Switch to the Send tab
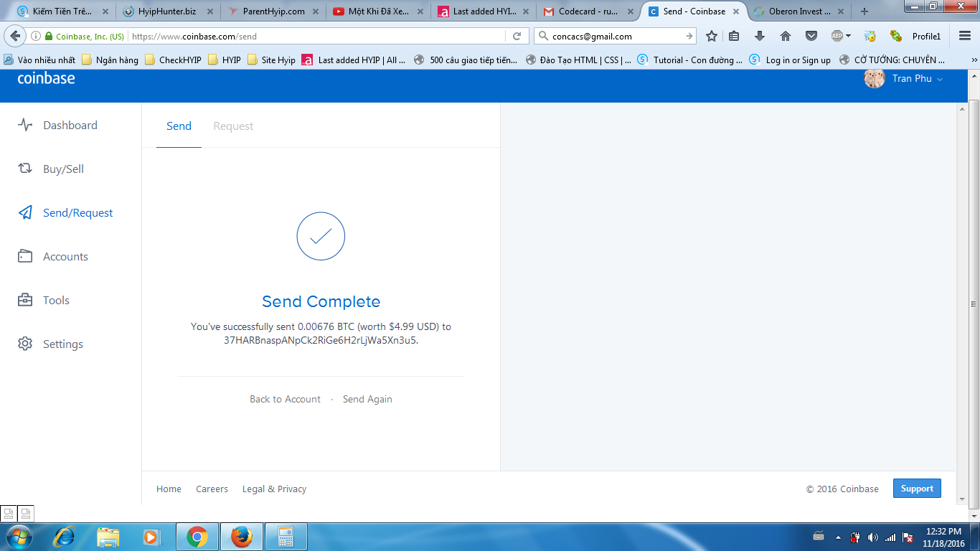 point(179,126)
